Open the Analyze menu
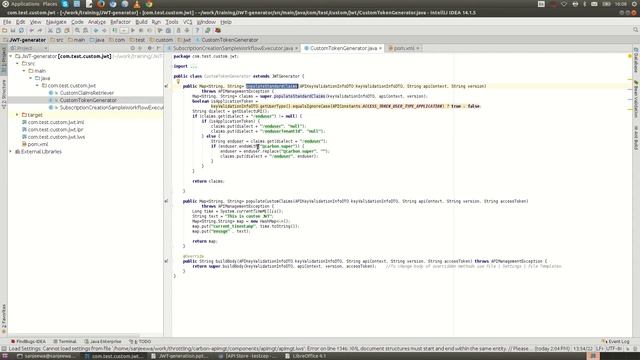This screenshot has width=640, height=360. tap(97, 22)
